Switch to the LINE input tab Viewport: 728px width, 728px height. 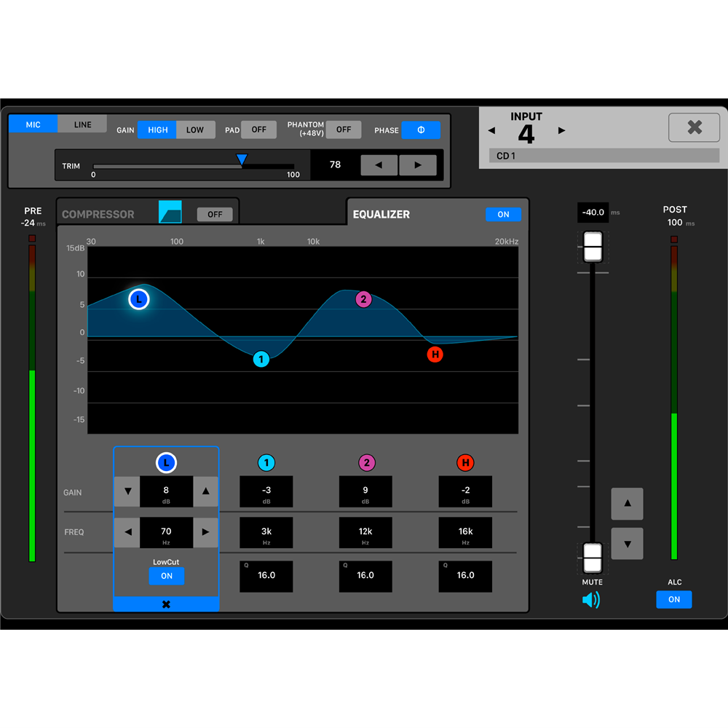coord(83,124)
